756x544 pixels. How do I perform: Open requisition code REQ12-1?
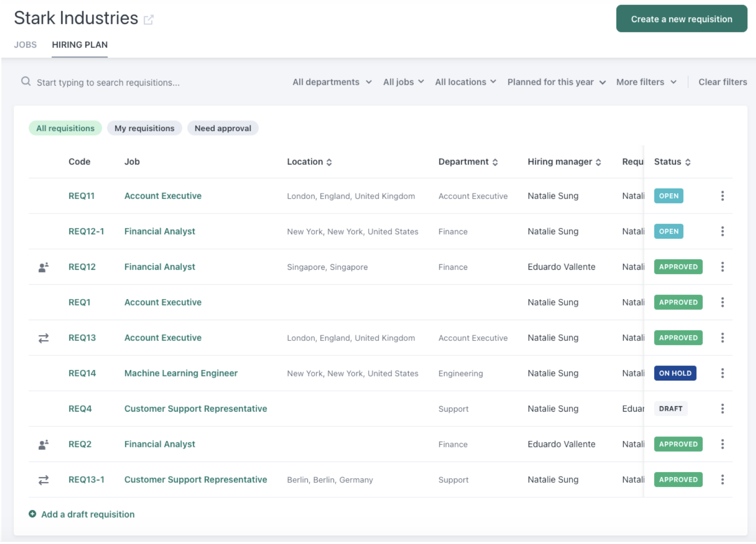(86, 231)
